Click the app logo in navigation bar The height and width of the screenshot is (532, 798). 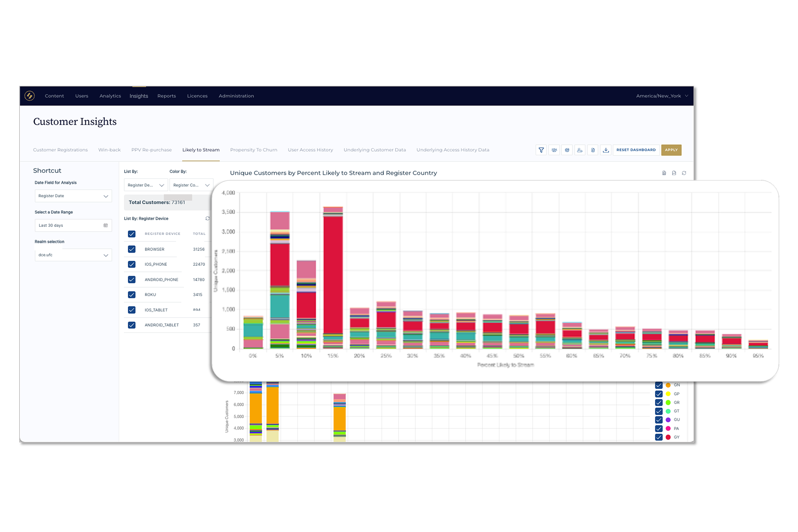(x=30, y=96)
